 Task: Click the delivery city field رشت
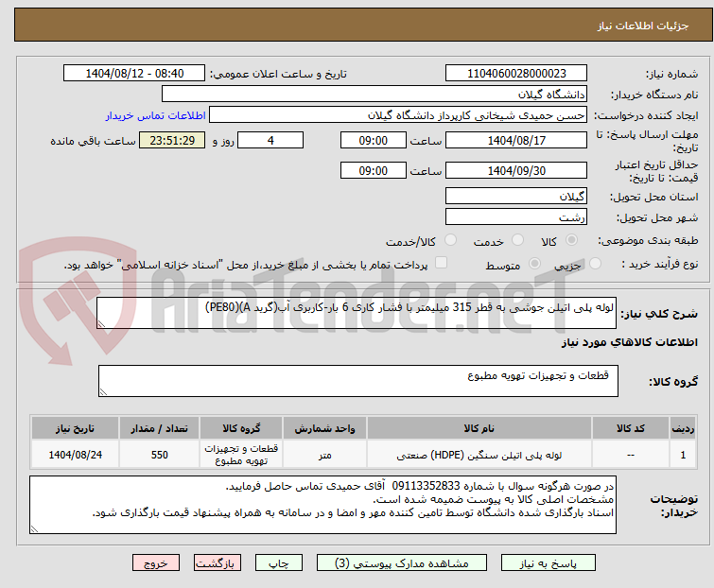[x=516, y=217]
